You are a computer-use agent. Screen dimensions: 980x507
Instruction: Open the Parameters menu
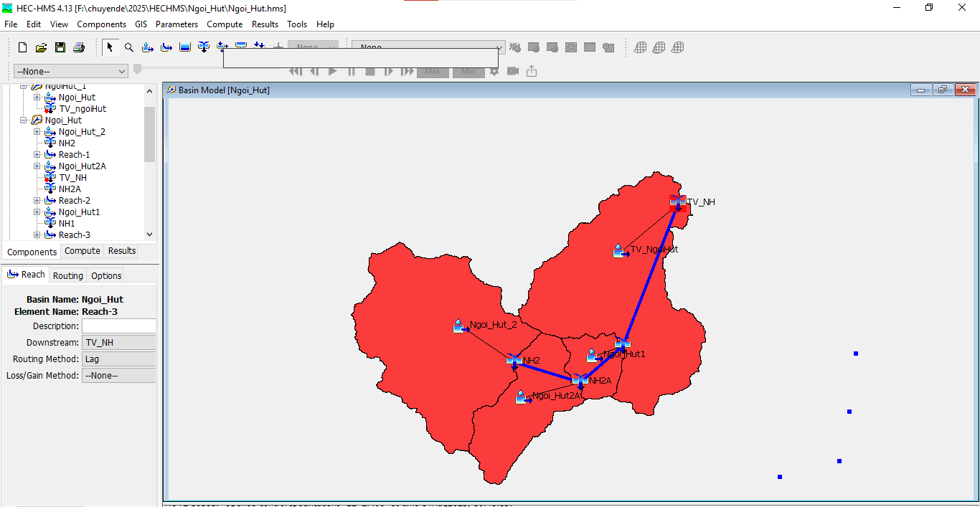pyautogui.click(x=176, y=24)
